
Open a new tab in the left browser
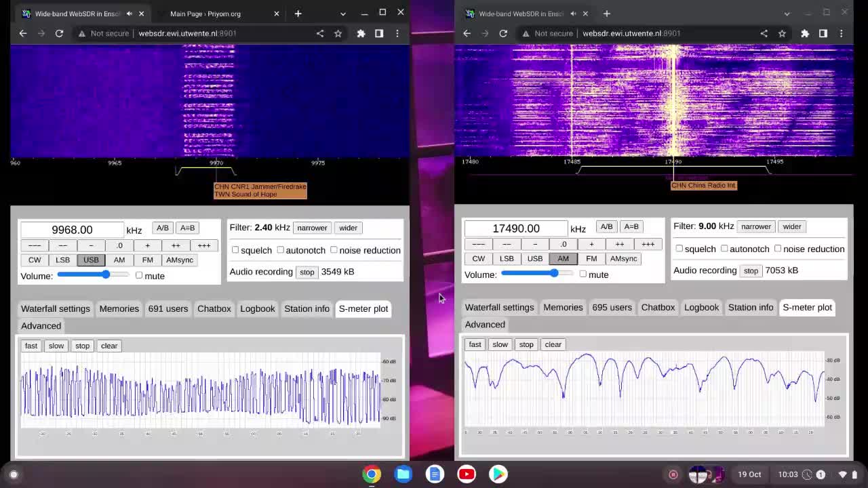point(298,14)
